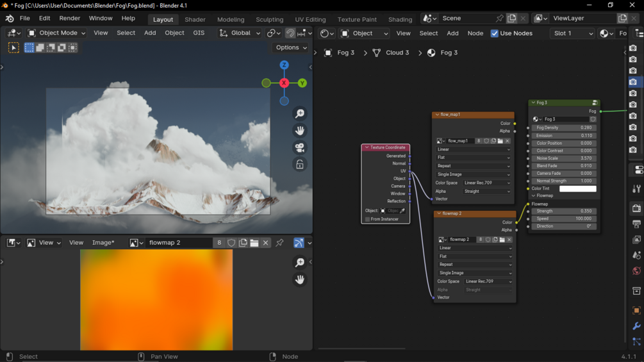Viewport: 644px width, 362px height.
Task: Open the Alpha Straight dropdown in flow_map1 node
Action: pyautogui.click(x=487, y=192)
